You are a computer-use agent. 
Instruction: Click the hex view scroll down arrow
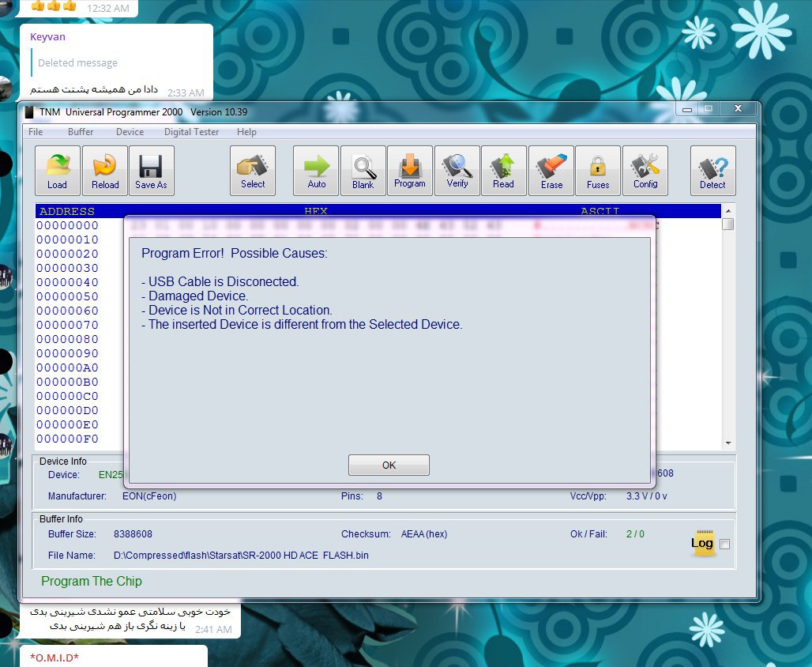pos(728,443)
